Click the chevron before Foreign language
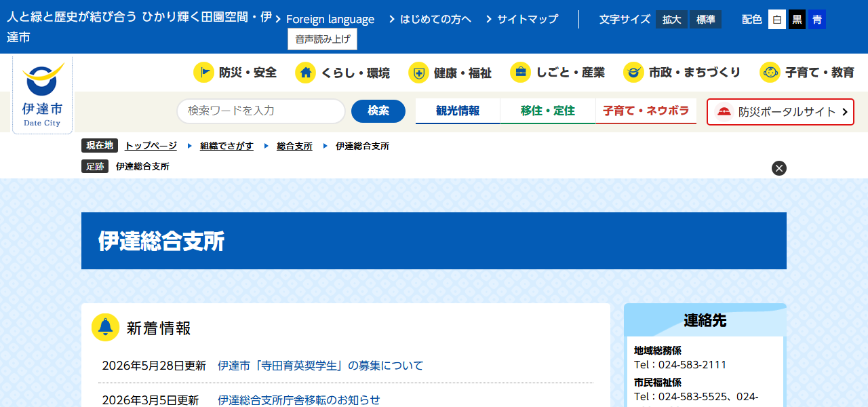868x407 pixels. (278, 19)
